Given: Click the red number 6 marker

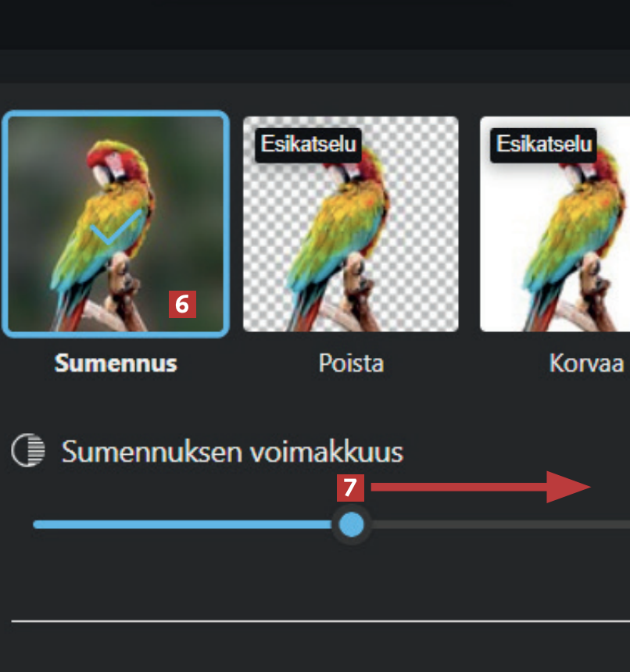Looking at the screenshot, I should point(182,304).
